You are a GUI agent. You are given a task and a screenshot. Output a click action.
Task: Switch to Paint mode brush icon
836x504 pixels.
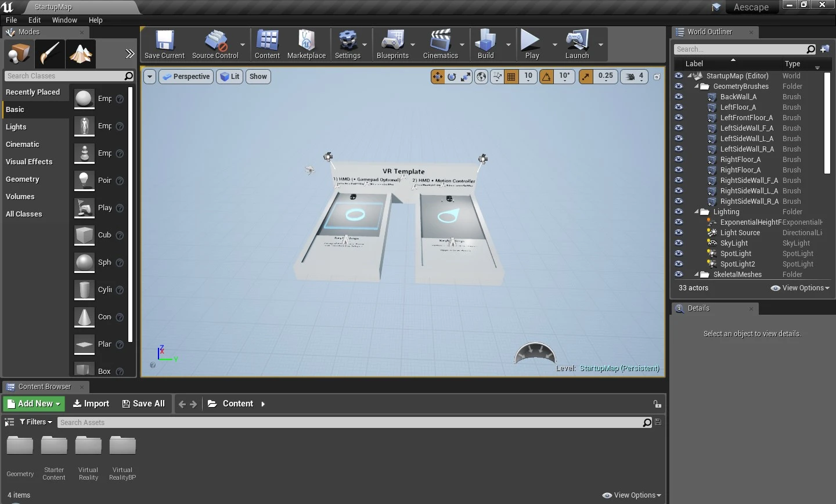coord(49,54)
